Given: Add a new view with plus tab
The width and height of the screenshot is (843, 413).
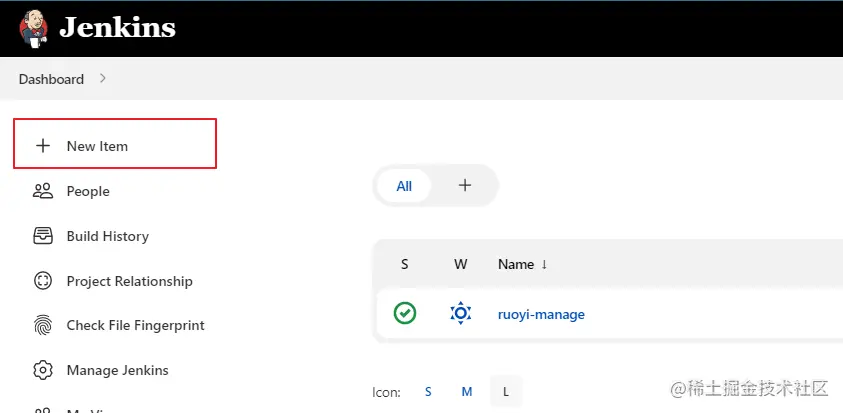Looking at the screenshot, I should pos(465,186).
